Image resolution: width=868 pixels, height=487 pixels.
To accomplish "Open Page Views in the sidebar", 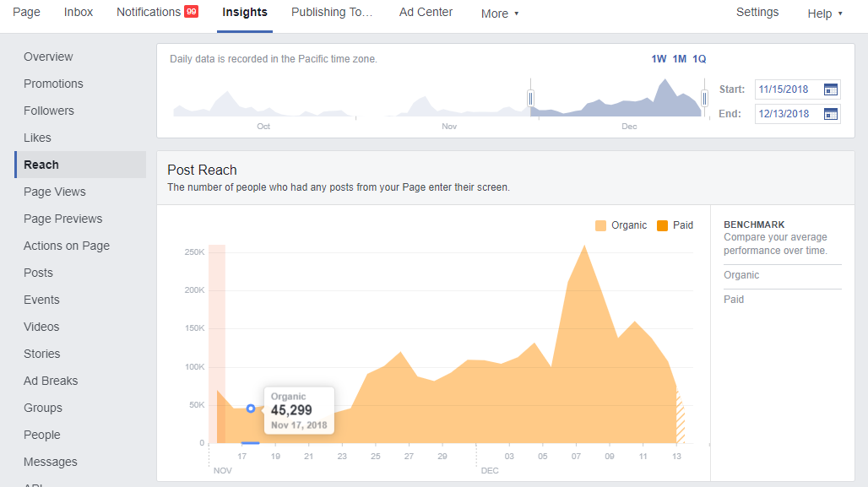I will [55, 192].
